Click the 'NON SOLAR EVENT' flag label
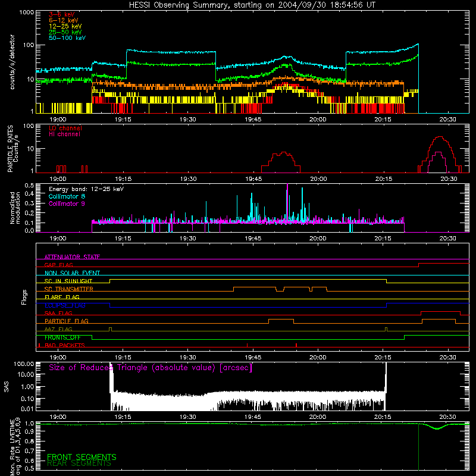Image resolution: width=476 pixels, height=476 pixels. [x=72, y=273]
